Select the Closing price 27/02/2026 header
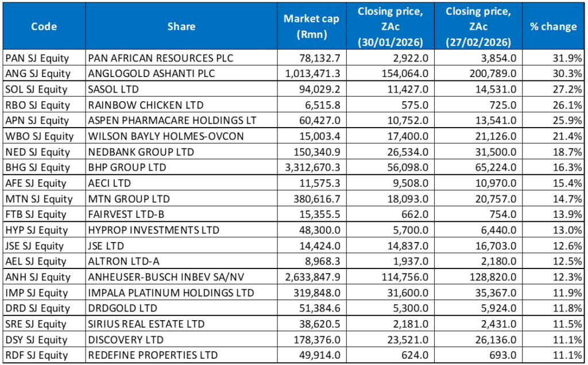Screen dimensions: 588x365 point(478,26)
